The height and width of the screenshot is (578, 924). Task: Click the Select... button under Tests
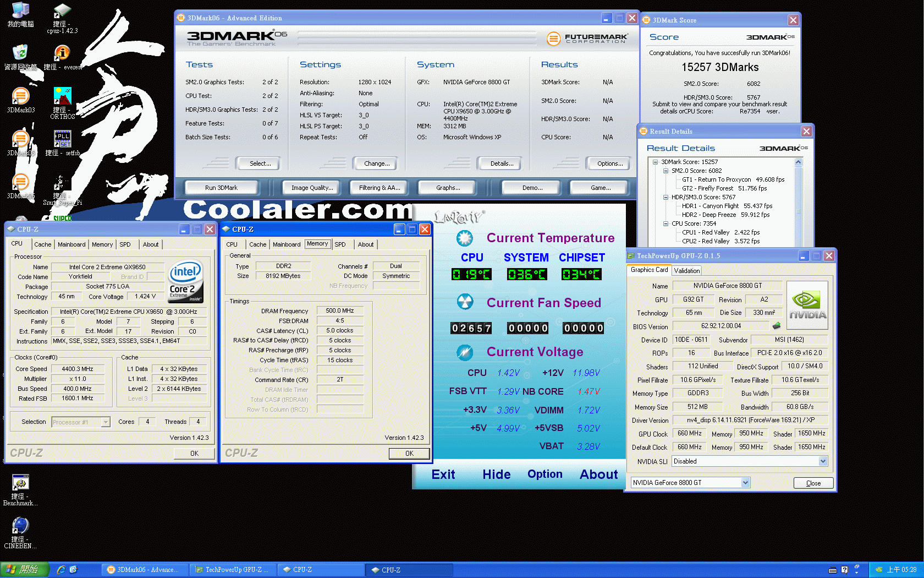point(260,163)
